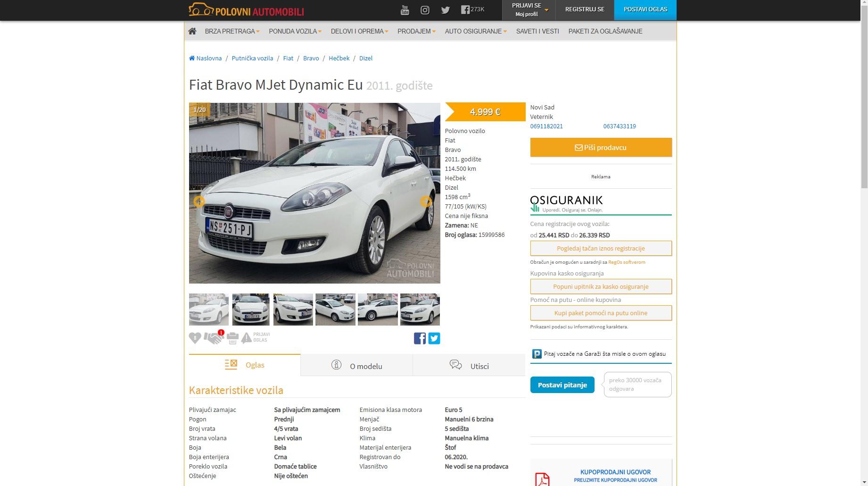Show next photo with right arrow
Viewport: 868px width, 486px height.
click(426, 201)
